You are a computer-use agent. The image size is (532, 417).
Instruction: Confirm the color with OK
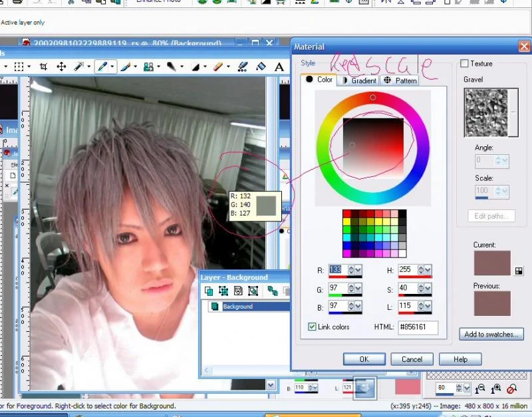364,359
